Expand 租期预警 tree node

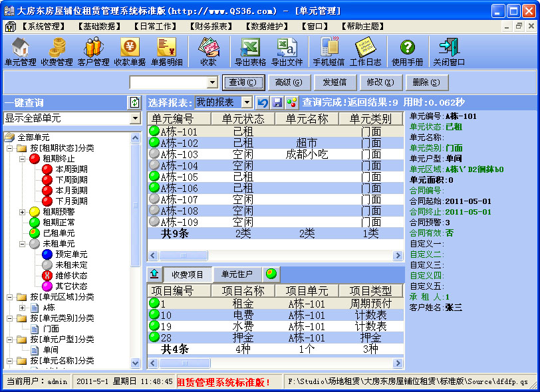23,212
